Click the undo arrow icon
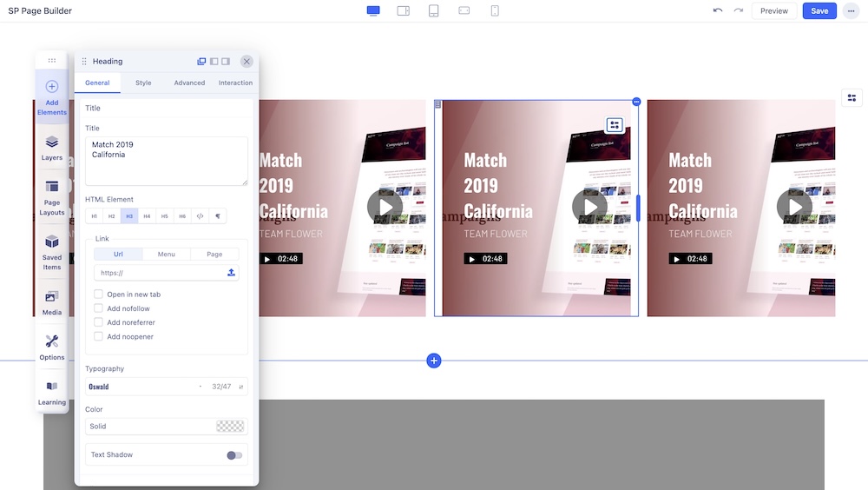Screen dimensions: 868x490 pyautogui.click(x=718, y=11)
